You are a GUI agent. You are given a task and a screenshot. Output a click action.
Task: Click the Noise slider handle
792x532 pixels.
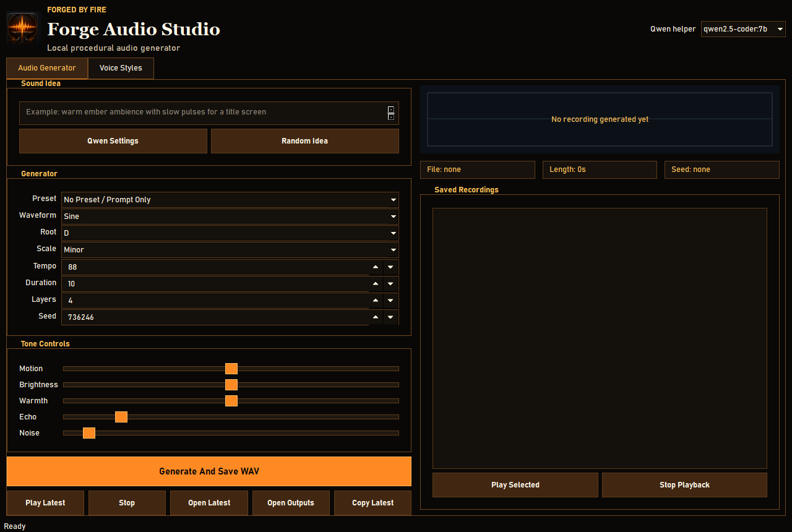[x=89, y=433]
